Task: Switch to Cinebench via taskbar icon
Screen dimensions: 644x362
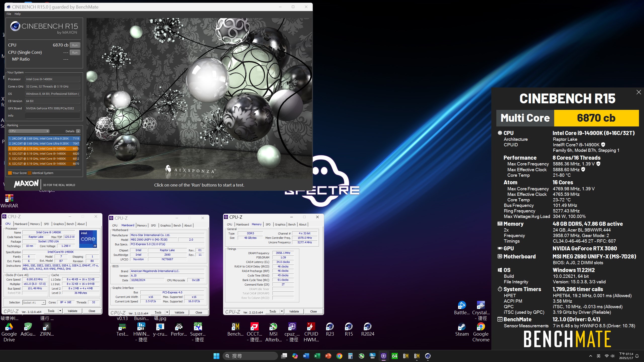Action: (x=428, y=356)
